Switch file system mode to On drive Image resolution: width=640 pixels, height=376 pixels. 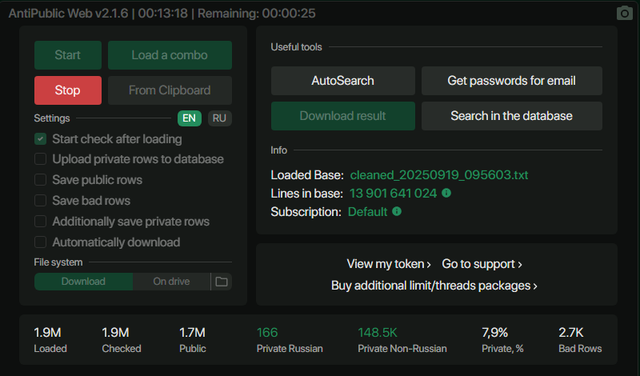click(171, 282)
